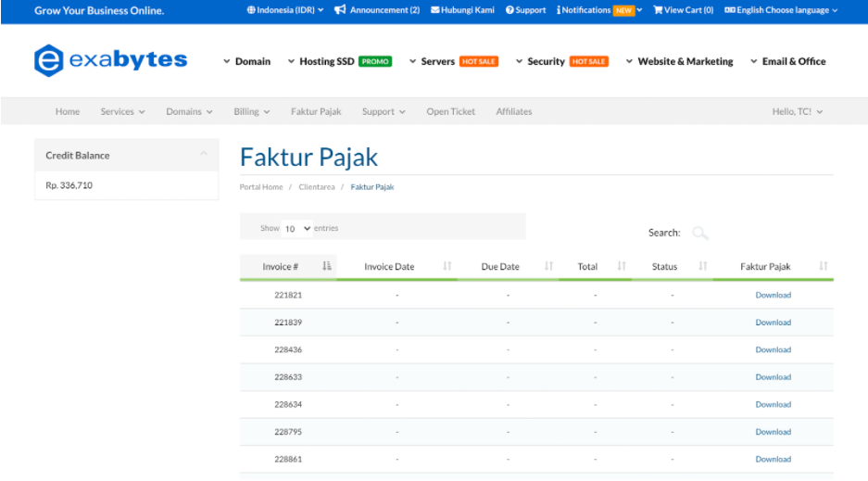Click the Rp. 336,710 credit balance value
The image size is (868, 481).
(x=69, y=185)
